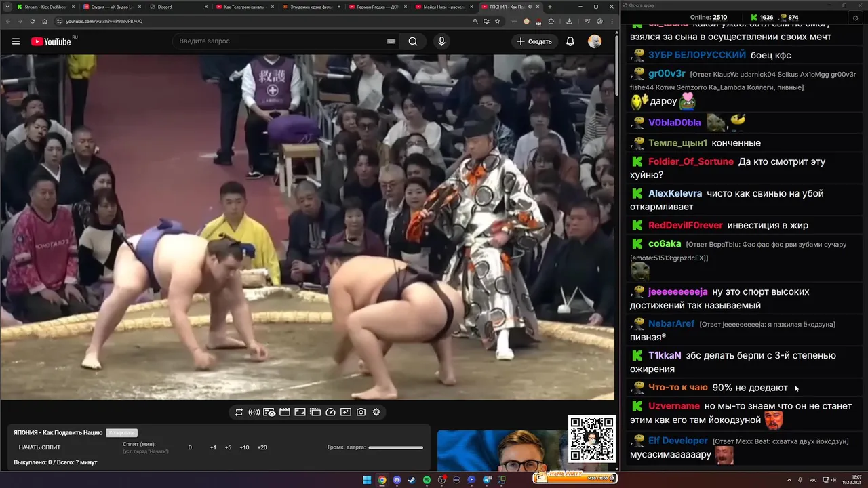Click chat username Foldier_Of_Sortune
This screenshot has height=488, width=868.
pos(691,161)
